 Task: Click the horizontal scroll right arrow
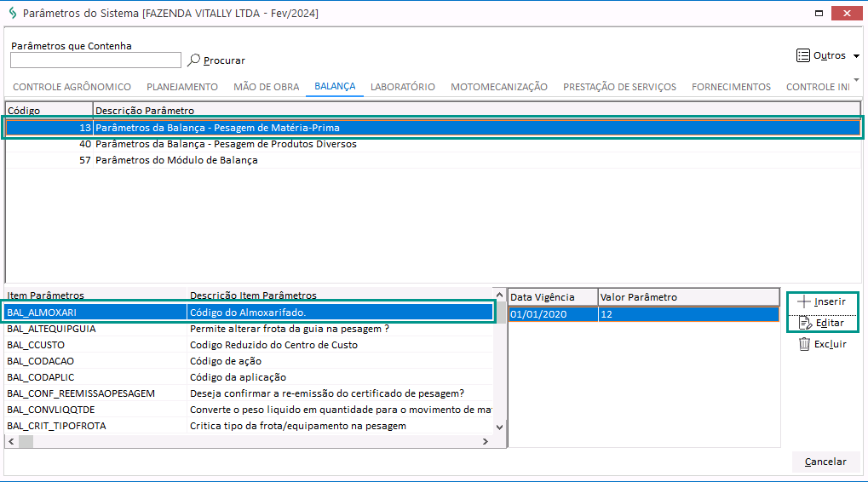[x=485, y=441]
